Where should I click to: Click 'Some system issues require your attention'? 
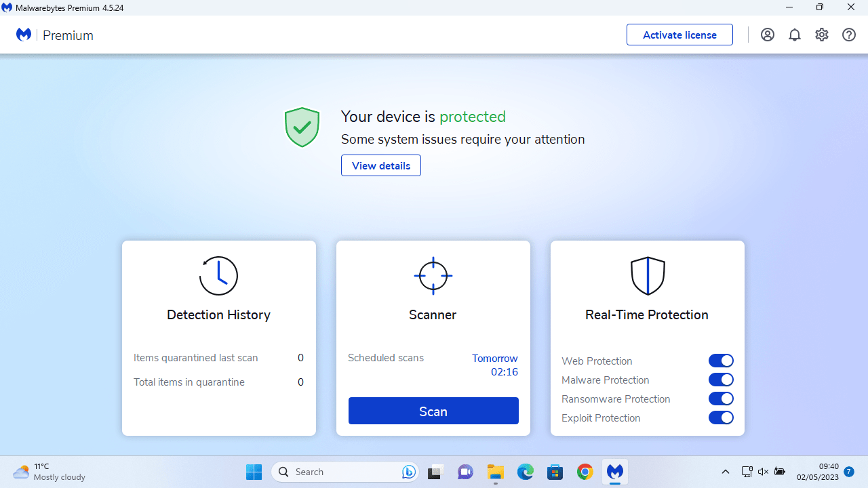[462, 140]
